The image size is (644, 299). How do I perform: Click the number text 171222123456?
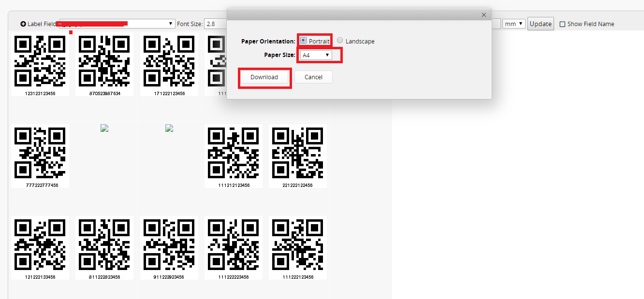pyautogui.click(x=169, y=94)
